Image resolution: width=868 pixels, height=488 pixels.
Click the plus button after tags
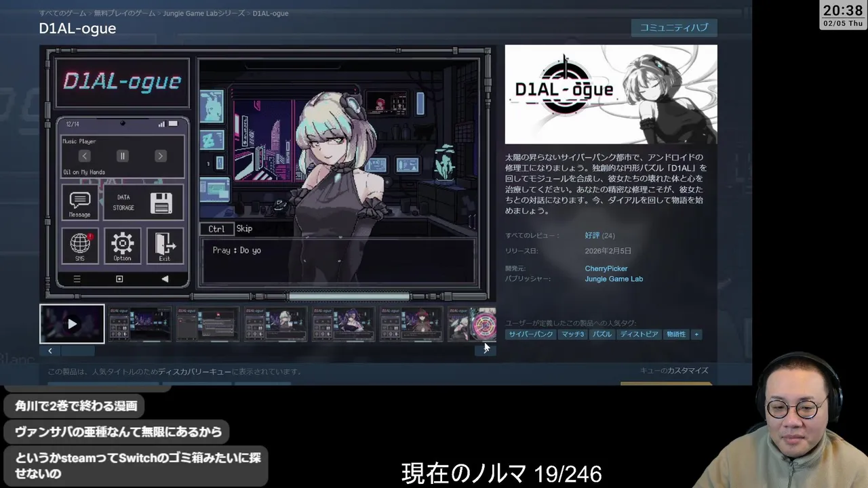pos(696,334)
